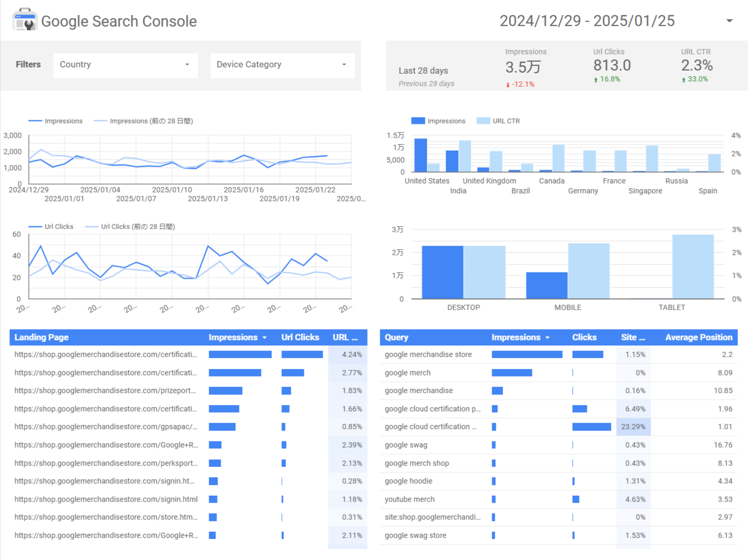Select the 'google swag store' query row
The image size is (748, 560).
(559, 535)
